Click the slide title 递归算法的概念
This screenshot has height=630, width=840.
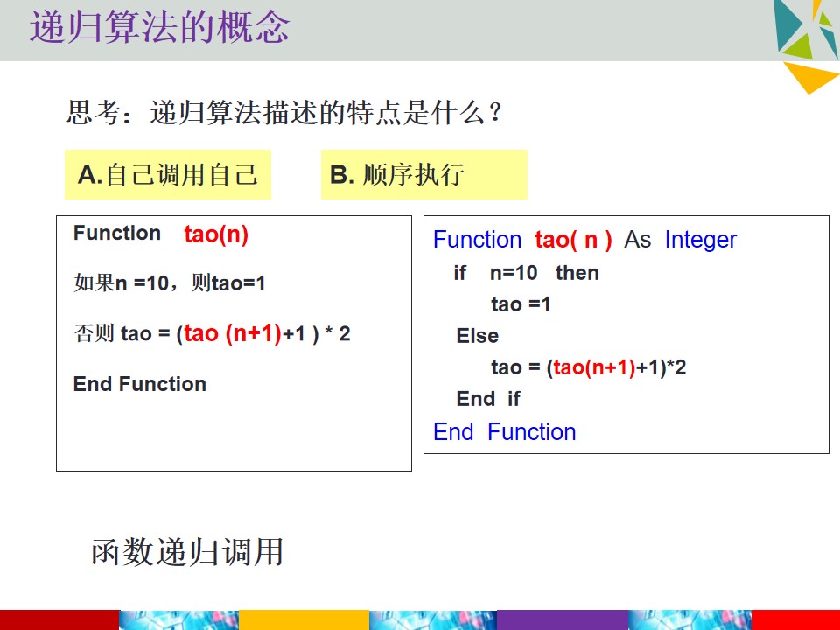[x=159, y=27]
